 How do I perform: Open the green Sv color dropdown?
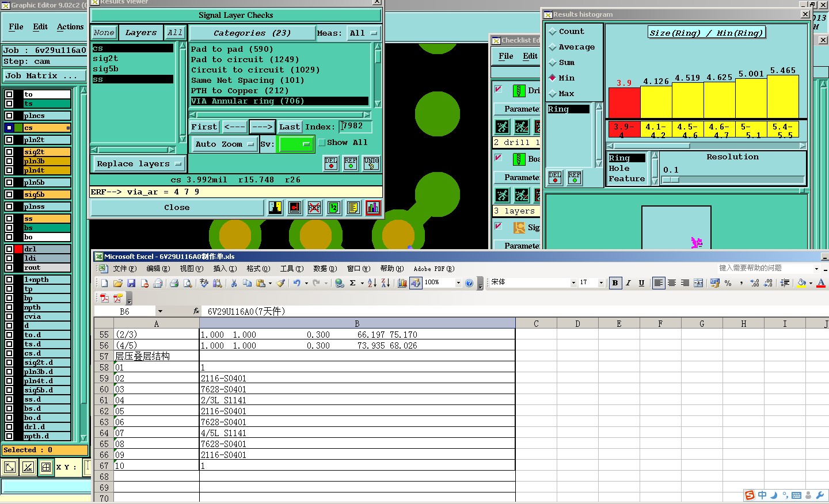point(296,144)
